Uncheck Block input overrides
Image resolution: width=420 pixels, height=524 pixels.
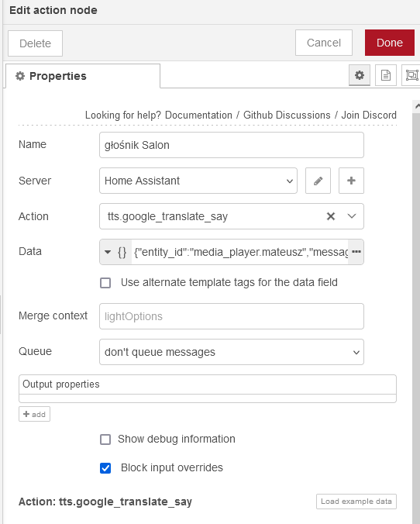[105, 468]
